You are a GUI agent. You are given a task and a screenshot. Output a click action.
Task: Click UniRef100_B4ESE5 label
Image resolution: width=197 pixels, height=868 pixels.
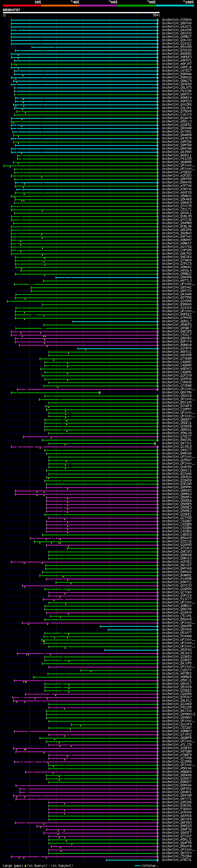coord(176,332)
